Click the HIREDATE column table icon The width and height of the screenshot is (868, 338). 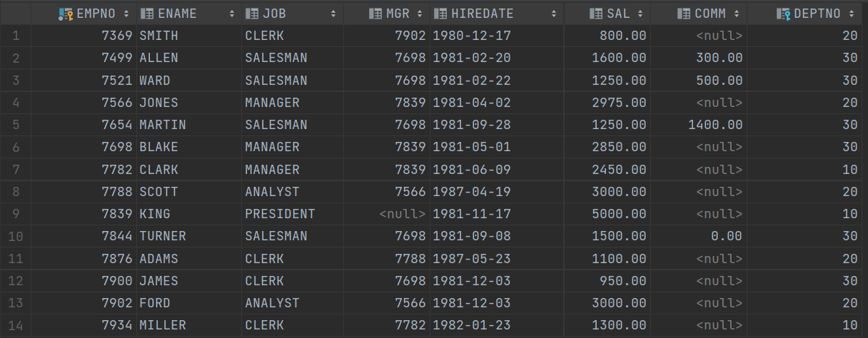point(440,14)
